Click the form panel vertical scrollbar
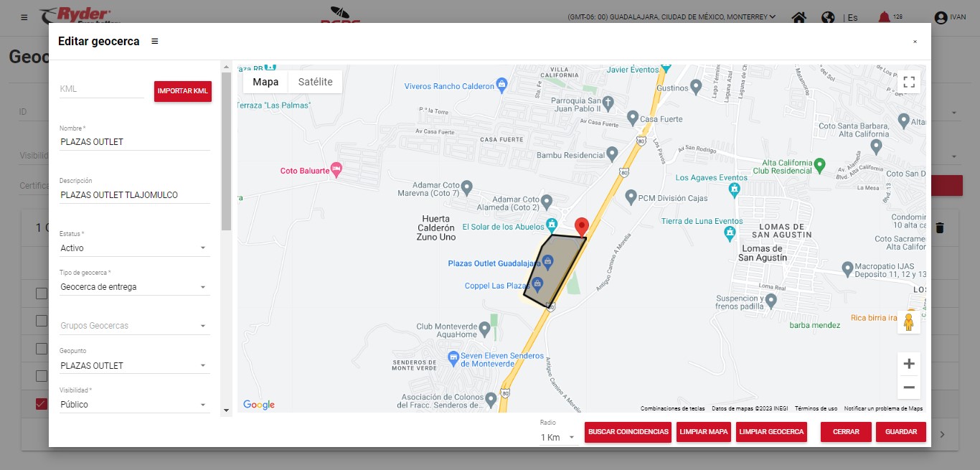This screenshot has width=980, height=470. pyautogui.click(x=227, y=151)
